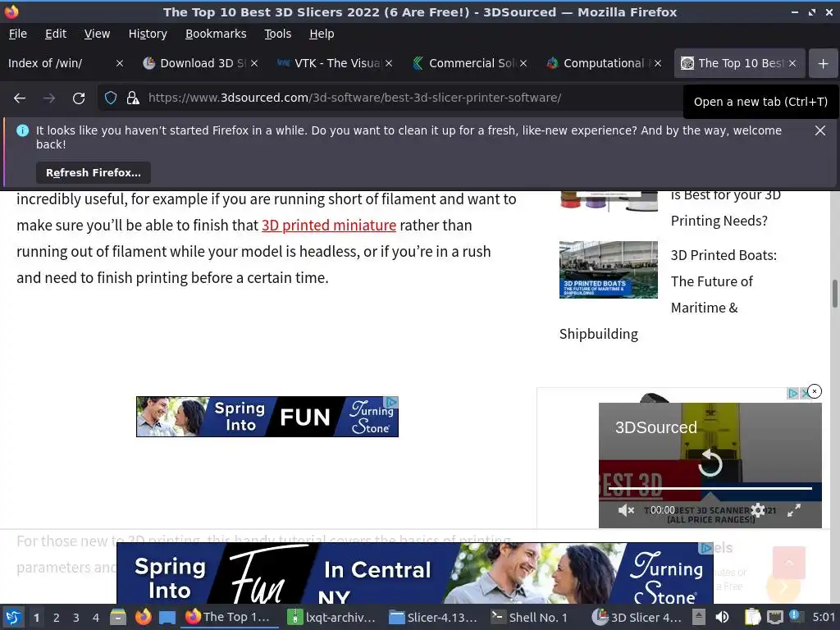Switch to virtual desktop 4
840x630 pixels.
point(96,618)
